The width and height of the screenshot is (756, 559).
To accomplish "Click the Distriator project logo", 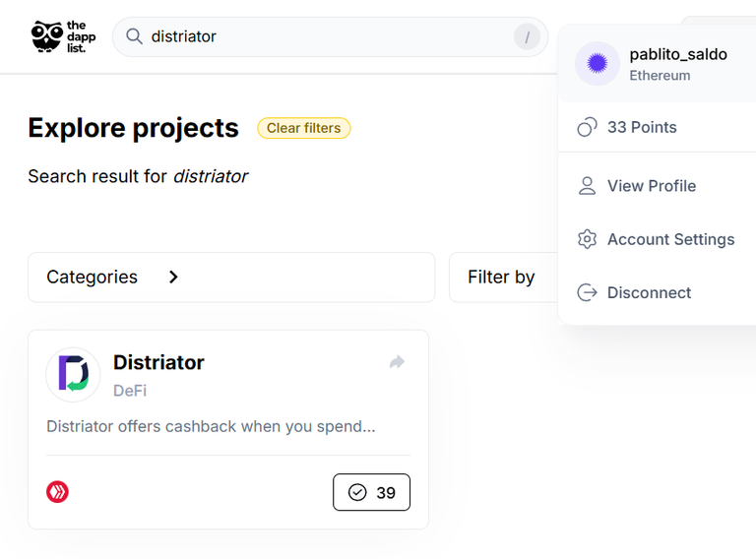I will click(x=73, y=374).
